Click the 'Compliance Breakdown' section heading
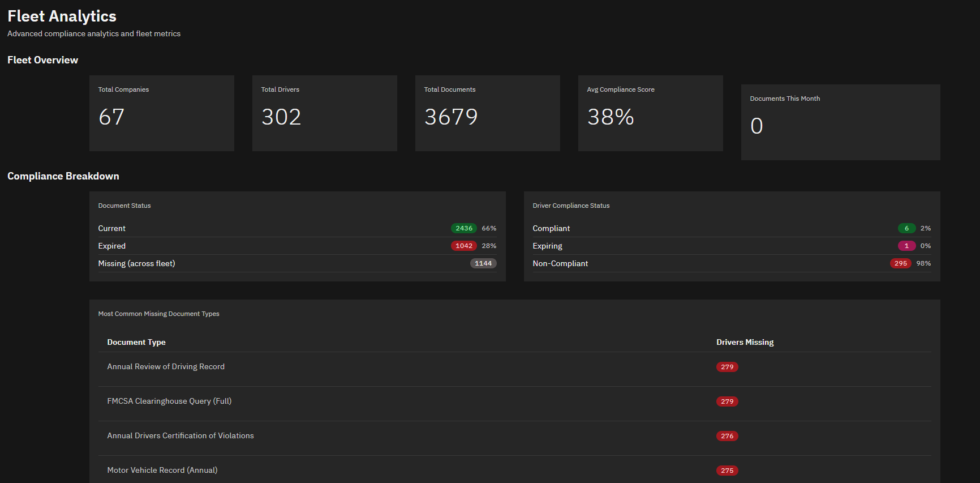Viewport: 980px width, 483px height. (63, 176)
